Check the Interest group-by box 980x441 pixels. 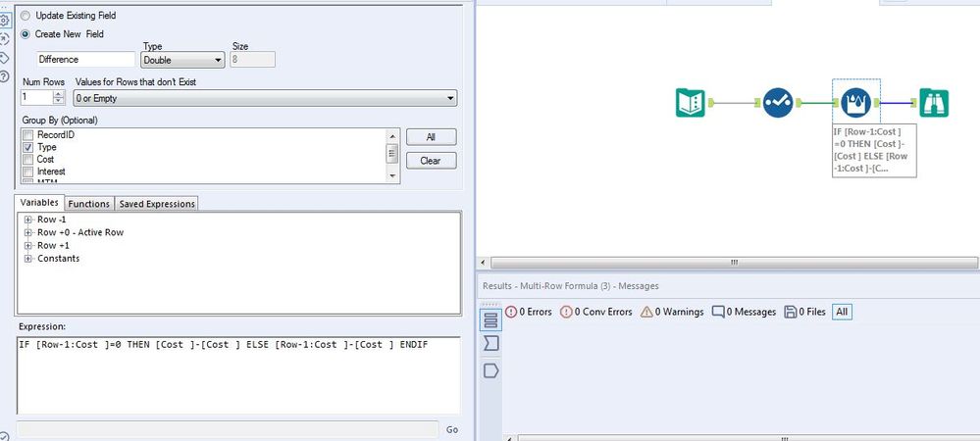[27, 171]
